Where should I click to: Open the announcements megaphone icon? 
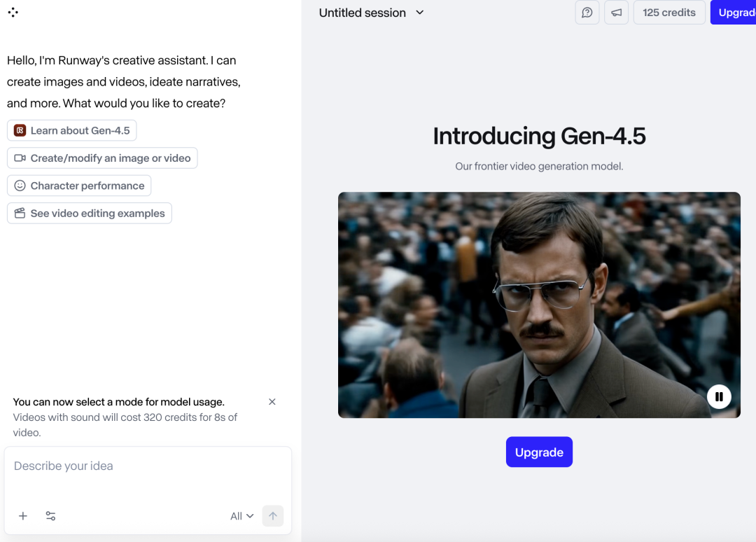click(616, 13)
